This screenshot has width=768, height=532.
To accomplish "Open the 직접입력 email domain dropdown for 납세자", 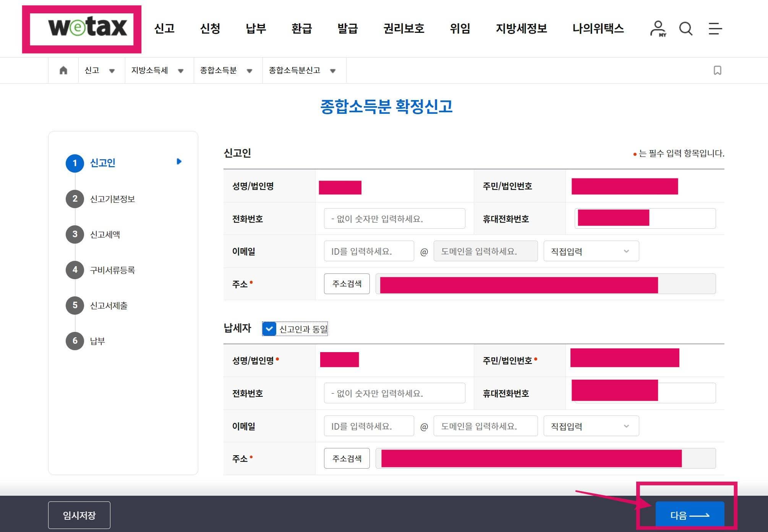I will 591,426.
